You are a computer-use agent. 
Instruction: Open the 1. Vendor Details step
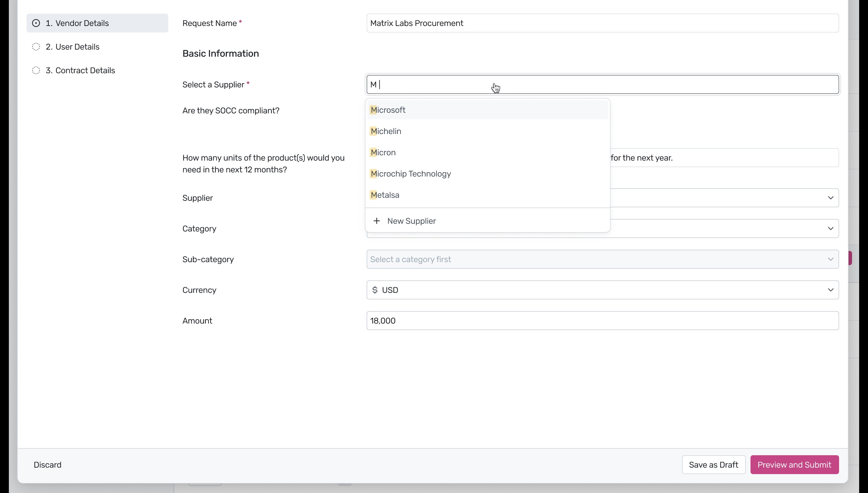click(x=97, y=23)
